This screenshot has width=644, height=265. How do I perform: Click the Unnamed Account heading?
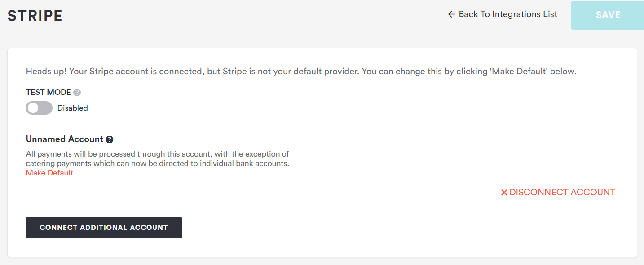click(65, 139)
